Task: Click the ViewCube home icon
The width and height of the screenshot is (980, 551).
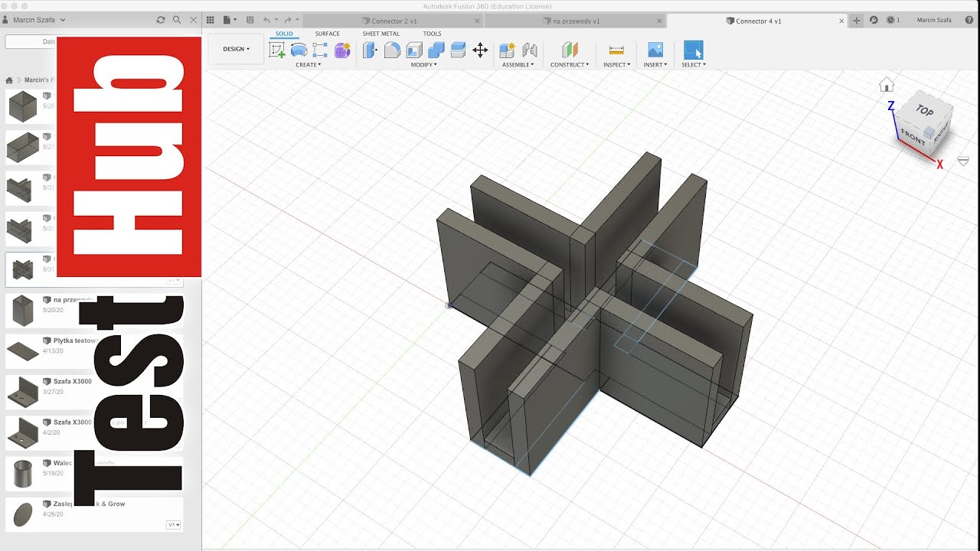Action: (887, 84)
